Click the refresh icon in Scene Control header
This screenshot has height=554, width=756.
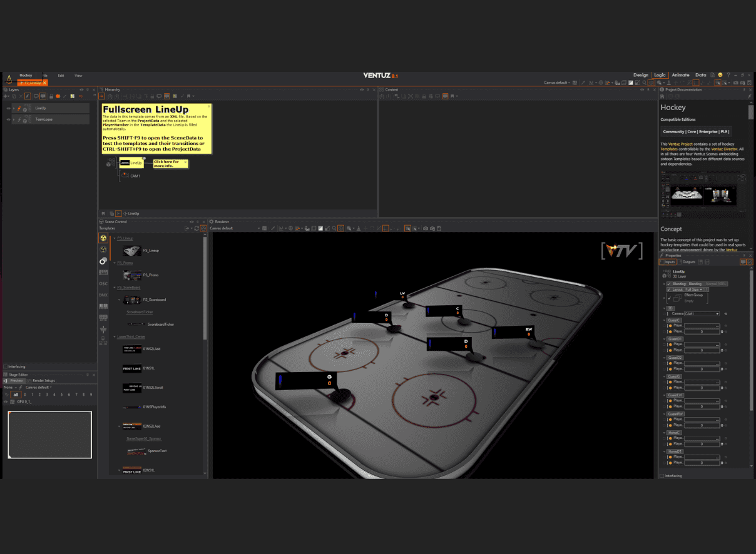tap(197, 228)
